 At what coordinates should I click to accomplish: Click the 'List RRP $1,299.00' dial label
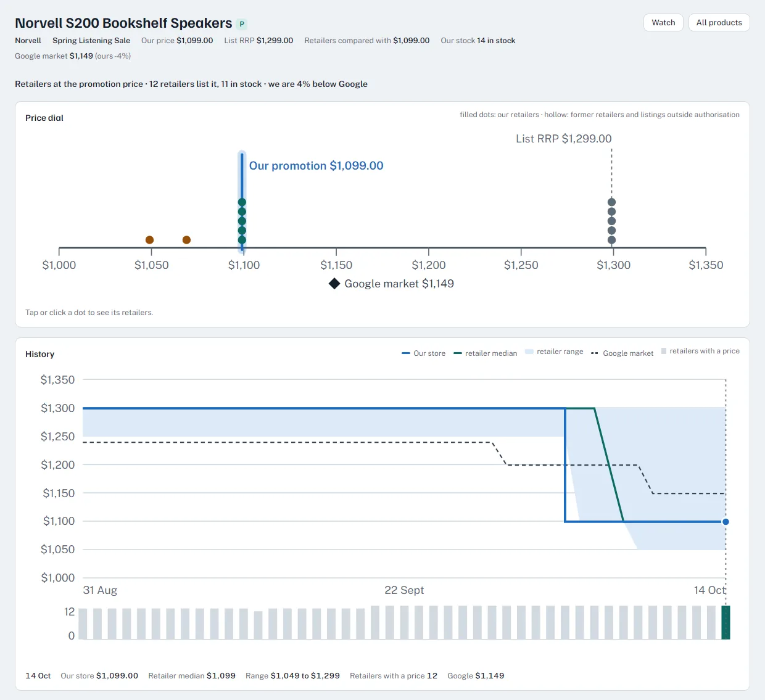click(564, 139)
